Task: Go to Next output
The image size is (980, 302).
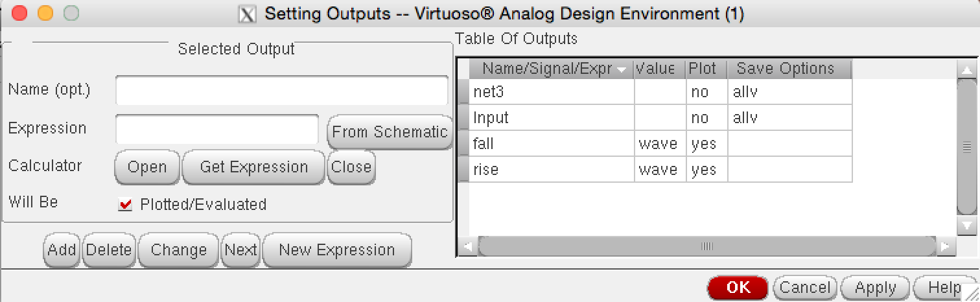Action: (240, 250)
